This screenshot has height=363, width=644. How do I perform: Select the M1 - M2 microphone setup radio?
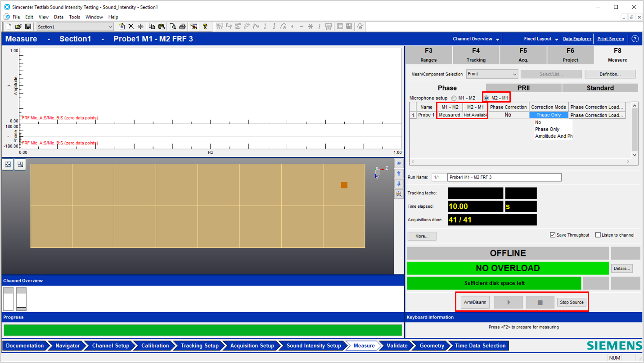(x=454, y=98)
